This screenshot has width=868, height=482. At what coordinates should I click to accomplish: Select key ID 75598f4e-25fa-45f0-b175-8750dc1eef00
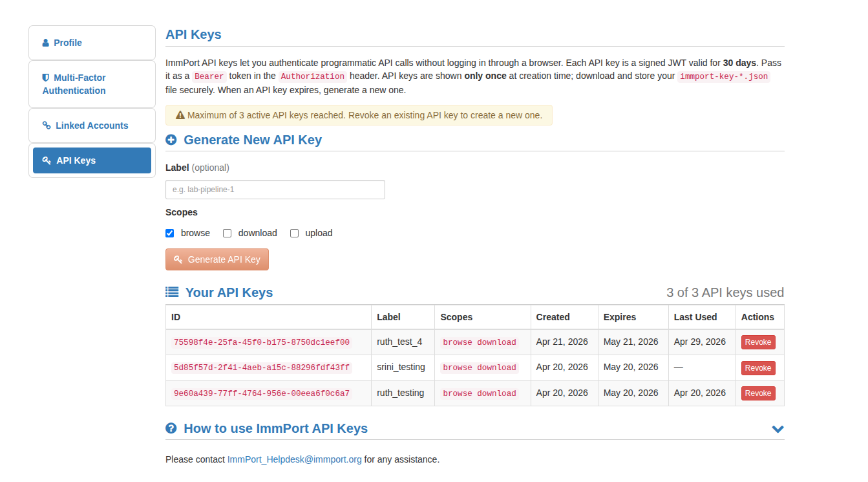click(x=262, y=342)
